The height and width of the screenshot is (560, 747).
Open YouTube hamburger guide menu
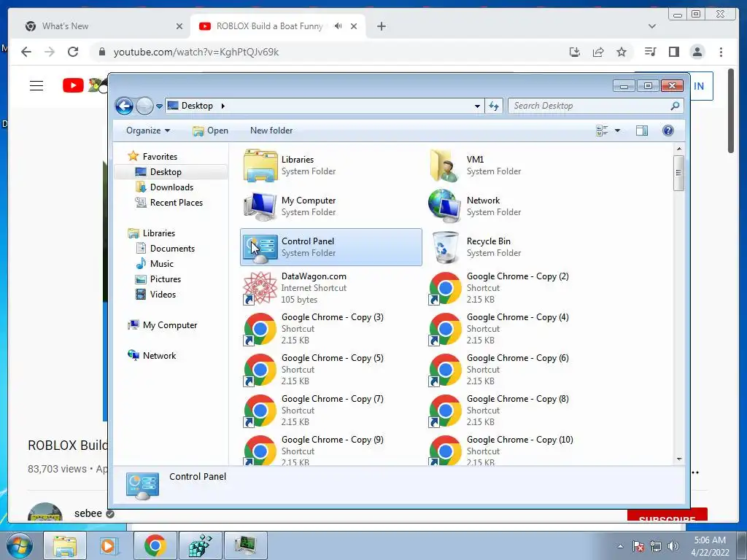36,86
